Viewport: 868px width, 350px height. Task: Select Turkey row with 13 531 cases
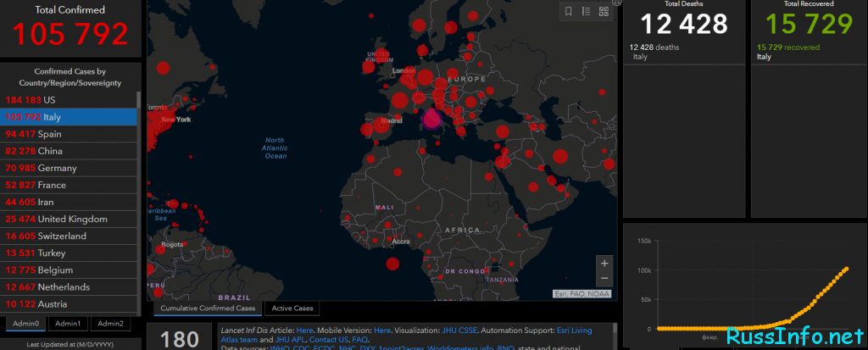[x=69, y=253]
